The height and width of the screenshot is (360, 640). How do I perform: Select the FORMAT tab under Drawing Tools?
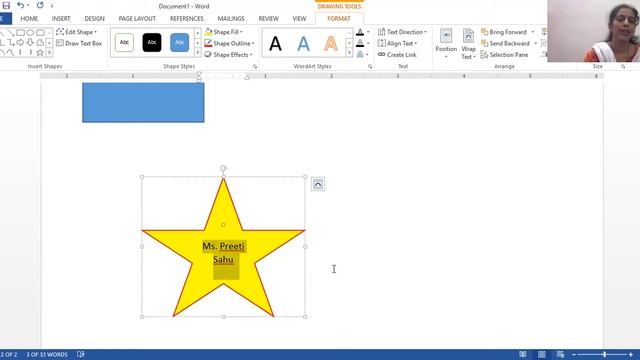click(x=339, y=18)
